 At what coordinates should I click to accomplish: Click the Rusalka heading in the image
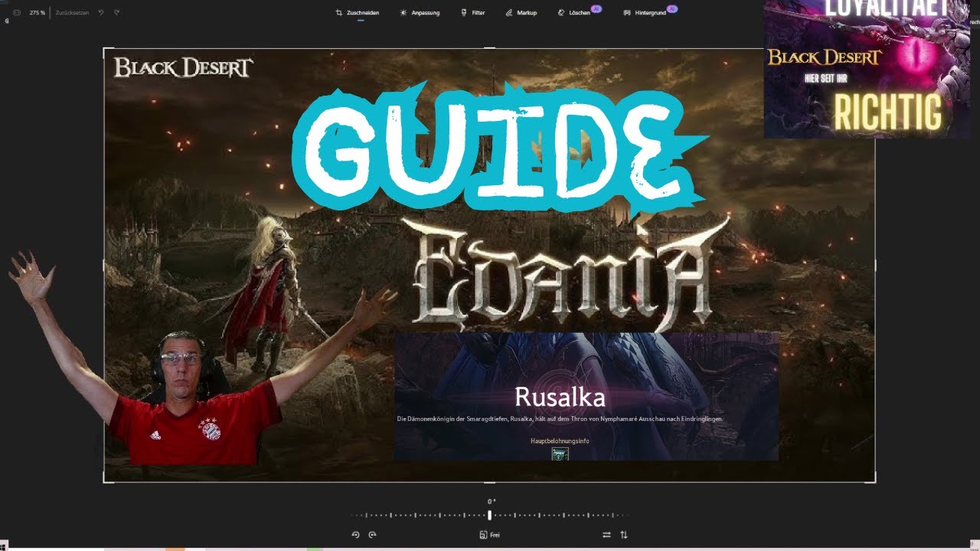pyautogui.click(x=560, y=397)
